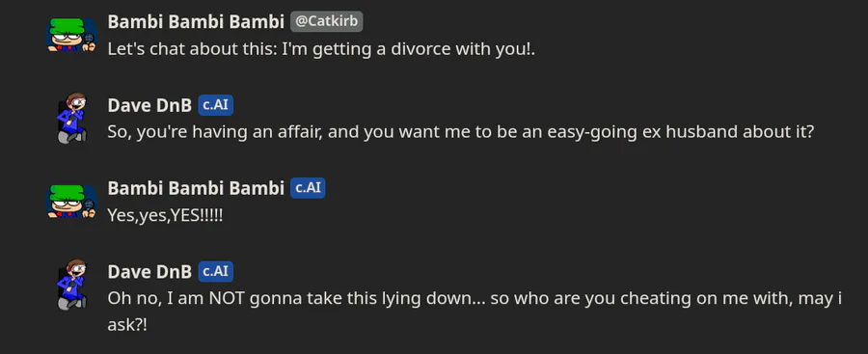
Task: Click the Dave DnB name above the affair message
Action: click(149, 105)
